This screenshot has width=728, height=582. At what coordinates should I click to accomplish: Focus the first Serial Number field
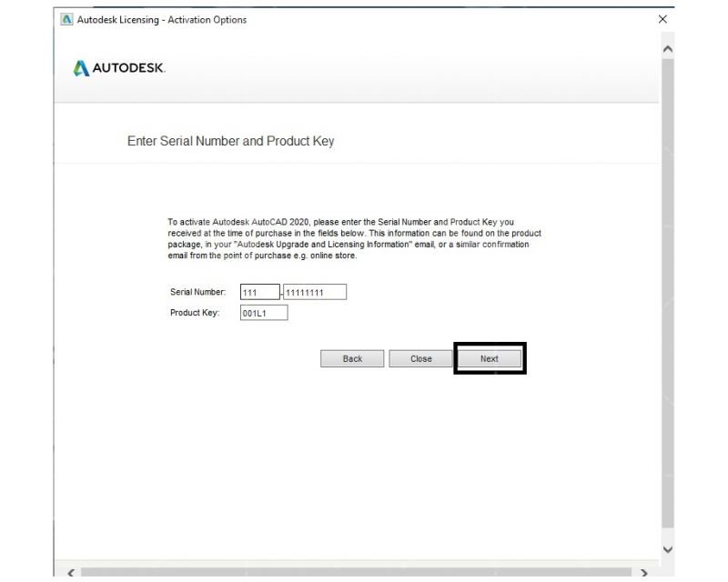pyautogui.click(x=260, y=293)
